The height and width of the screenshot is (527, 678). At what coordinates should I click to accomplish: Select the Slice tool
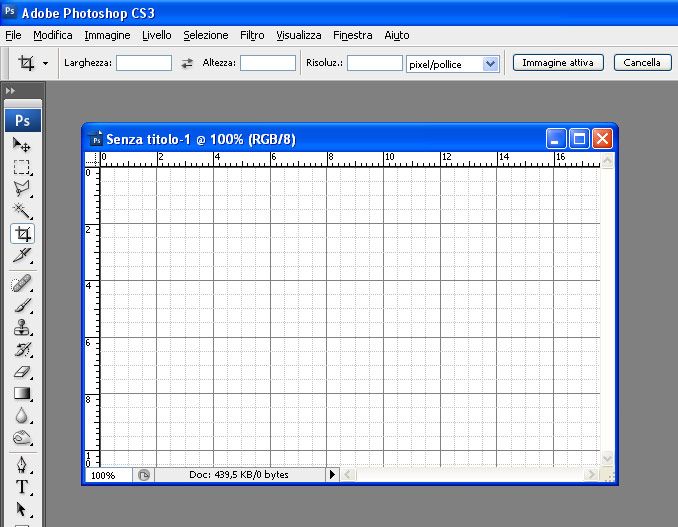(22, 256)
